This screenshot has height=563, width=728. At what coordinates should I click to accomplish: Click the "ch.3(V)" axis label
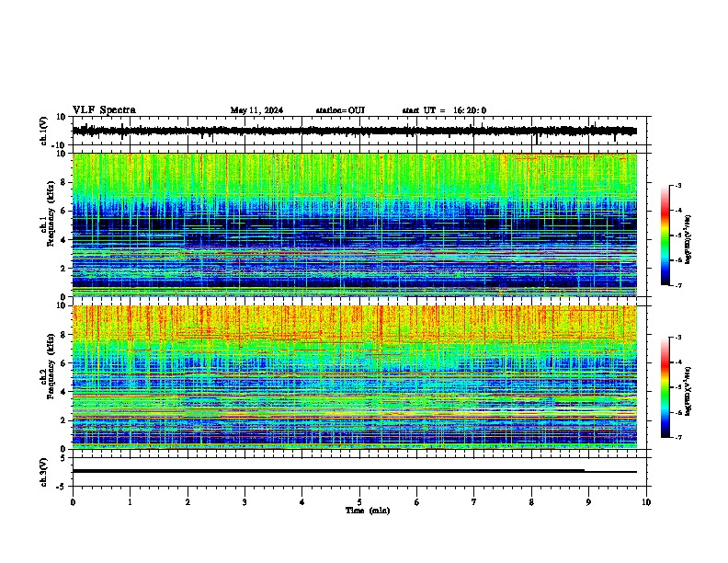click(x=44, y=472)
